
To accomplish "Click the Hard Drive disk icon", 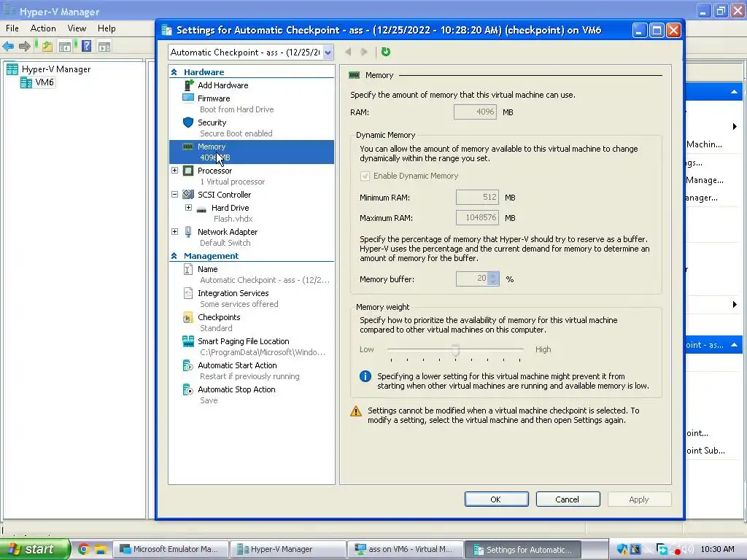I will [x=201, y=209].
